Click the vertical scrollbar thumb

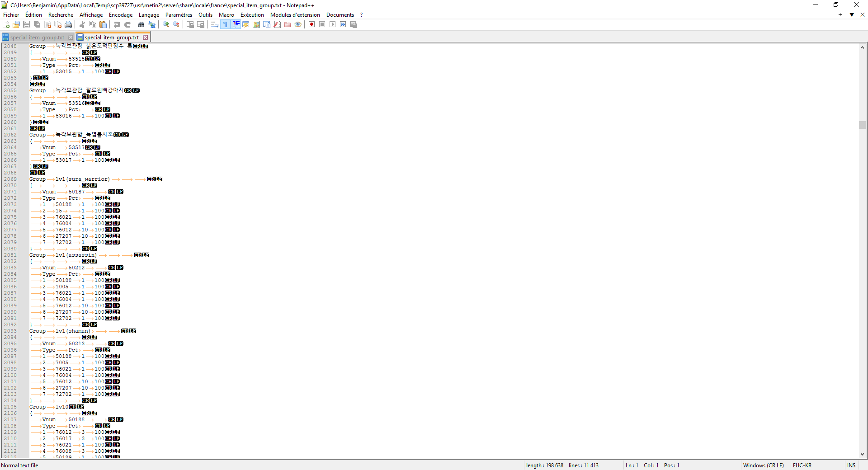pyautogui.click(x=862, y=125)
